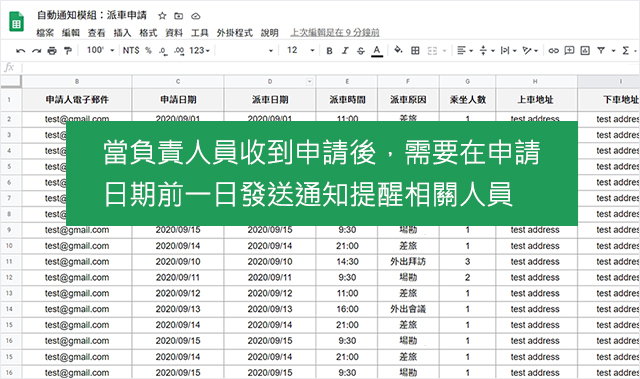Open the 檔案 menu
This screenshot has width=640, height=379.
coord(45,33)
